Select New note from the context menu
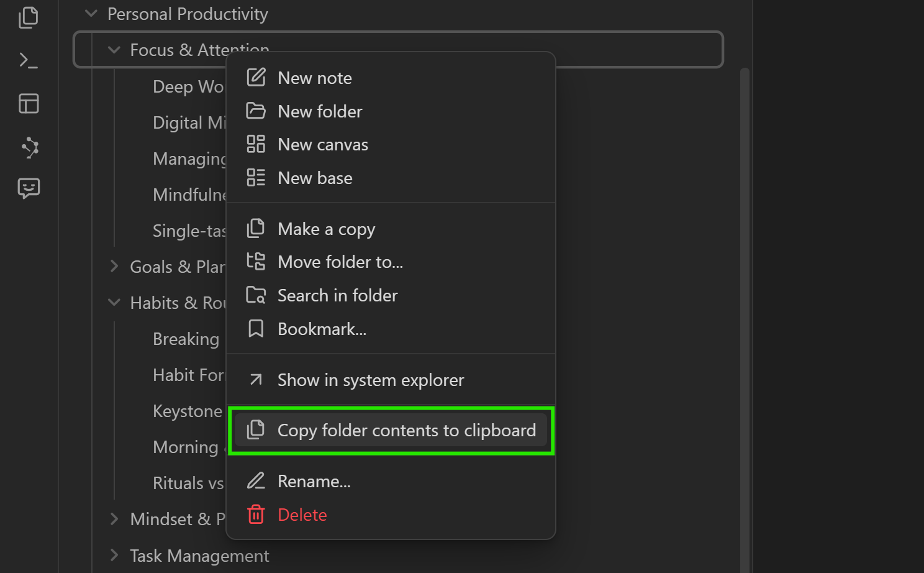This screenshot has width=924, height=573. pos(314,78)
